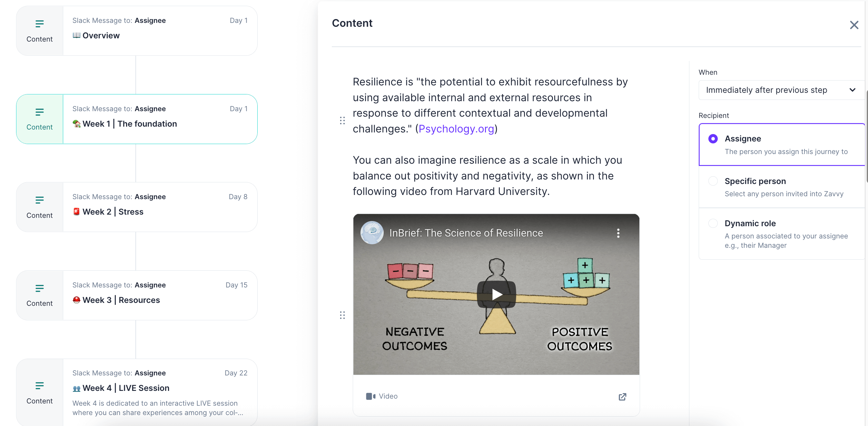This screenshot has width=868, height=426.
Task: Click drag handle beside the video block
Action: [342, 315]
